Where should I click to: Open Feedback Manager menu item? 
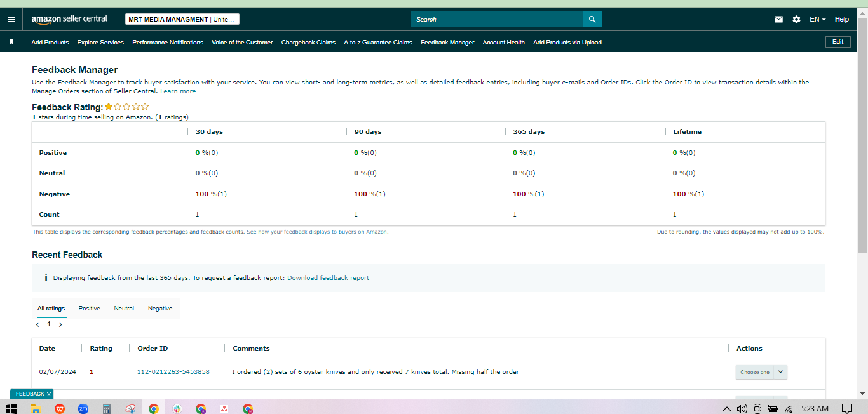click(x=447, y=42)
